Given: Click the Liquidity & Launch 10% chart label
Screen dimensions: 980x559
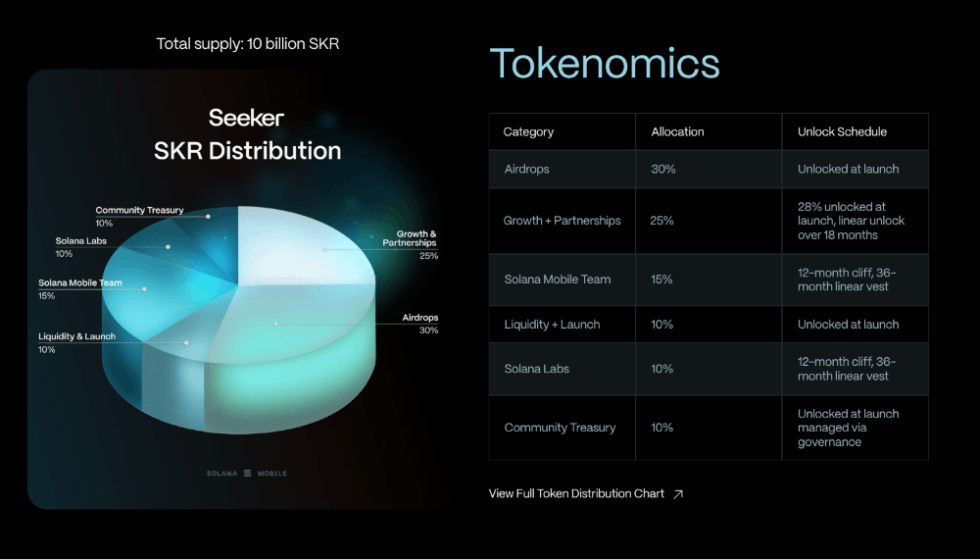Looking at the screenshot, I should coord(76,342).
